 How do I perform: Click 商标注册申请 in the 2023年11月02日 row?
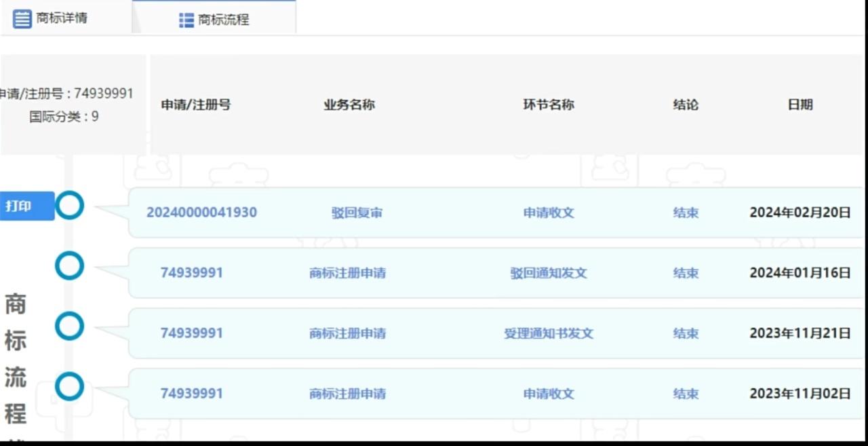pyautogui.click(x=348, y=394)
